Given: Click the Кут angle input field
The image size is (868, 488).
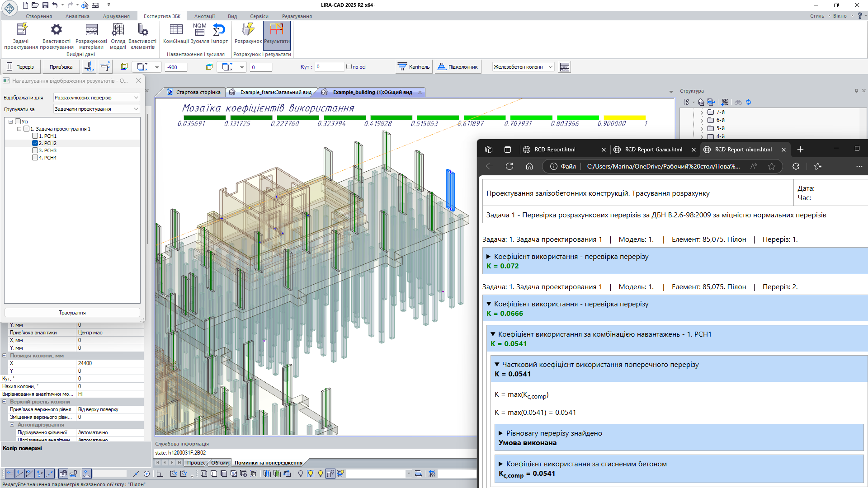Looking at the screenshot, I should (x=329, y=67).
